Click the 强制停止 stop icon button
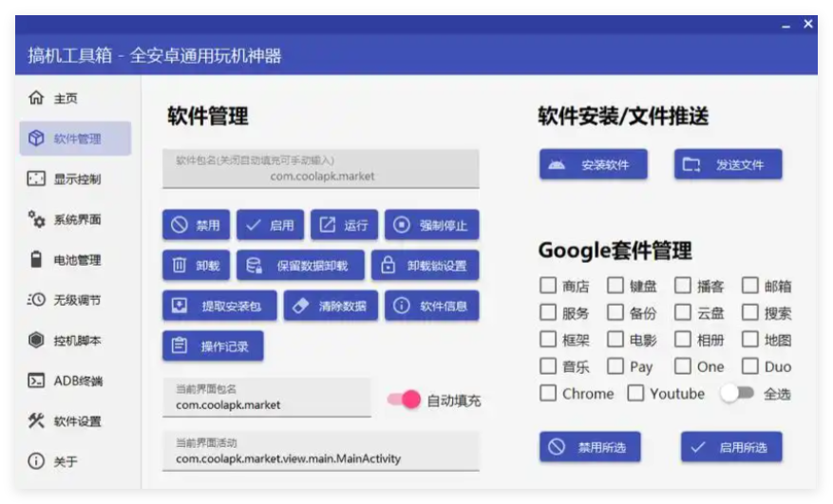833x504 pixels. pos(432,225)
